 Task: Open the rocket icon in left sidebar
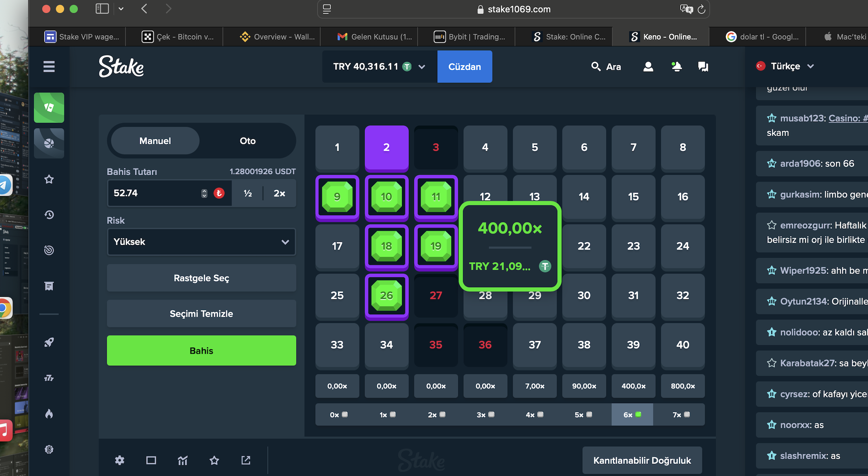click(49, 342)
